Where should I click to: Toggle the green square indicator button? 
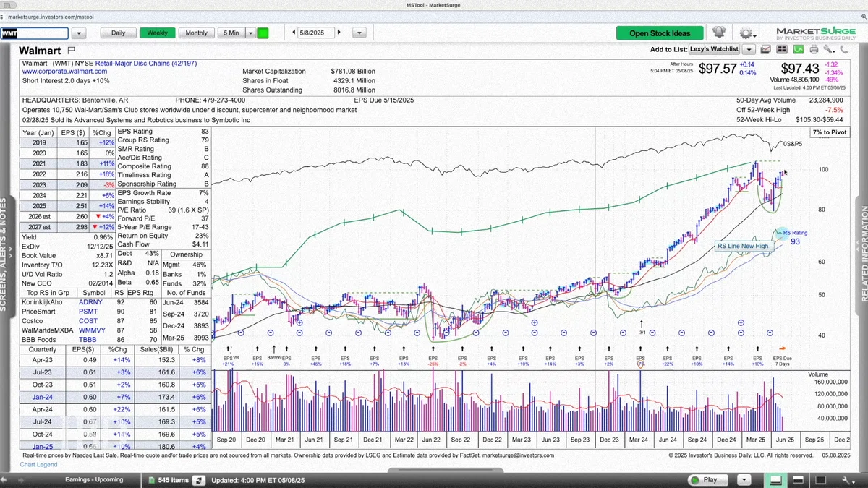263,33
